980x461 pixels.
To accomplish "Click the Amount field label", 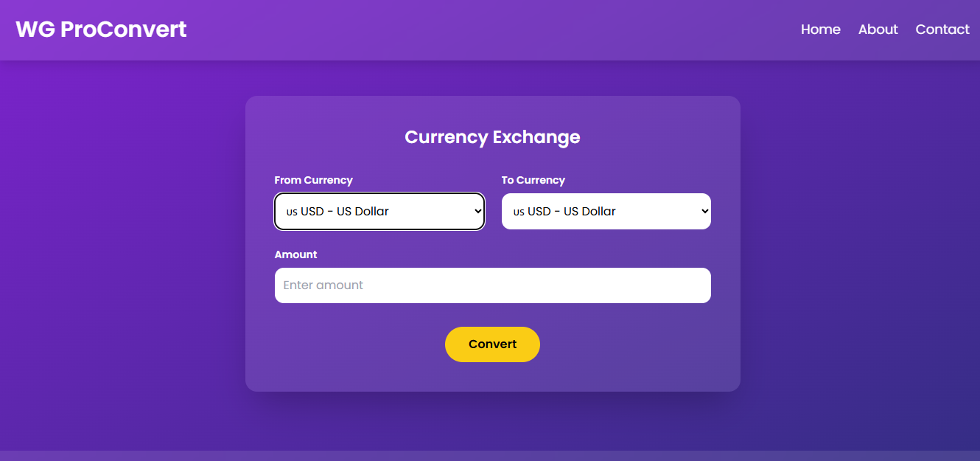I will [x=296, y=254].
